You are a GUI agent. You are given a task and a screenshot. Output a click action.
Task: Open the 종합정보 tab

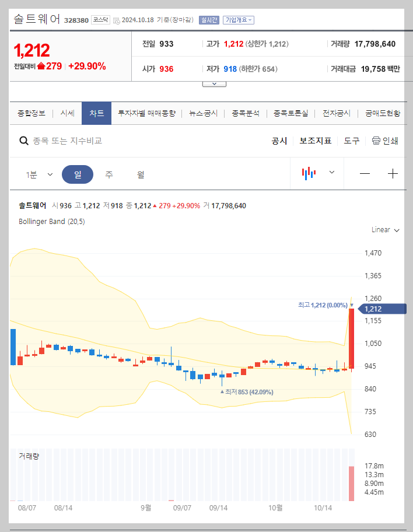(32, 113)
